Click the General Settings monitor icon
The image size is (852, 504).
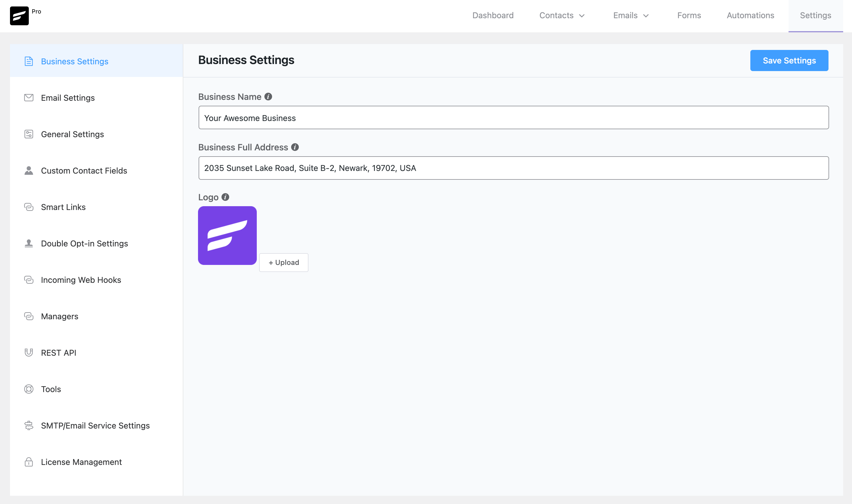point(28,134)
